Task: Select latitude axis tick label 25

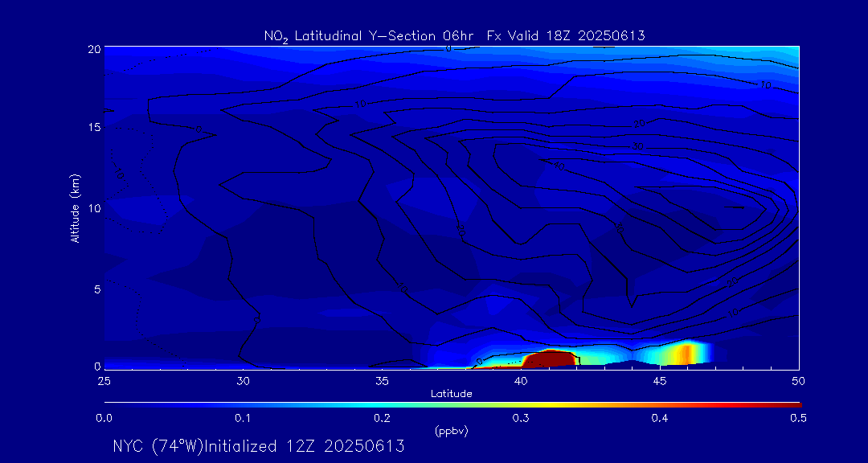Action: tap(104, 381)
